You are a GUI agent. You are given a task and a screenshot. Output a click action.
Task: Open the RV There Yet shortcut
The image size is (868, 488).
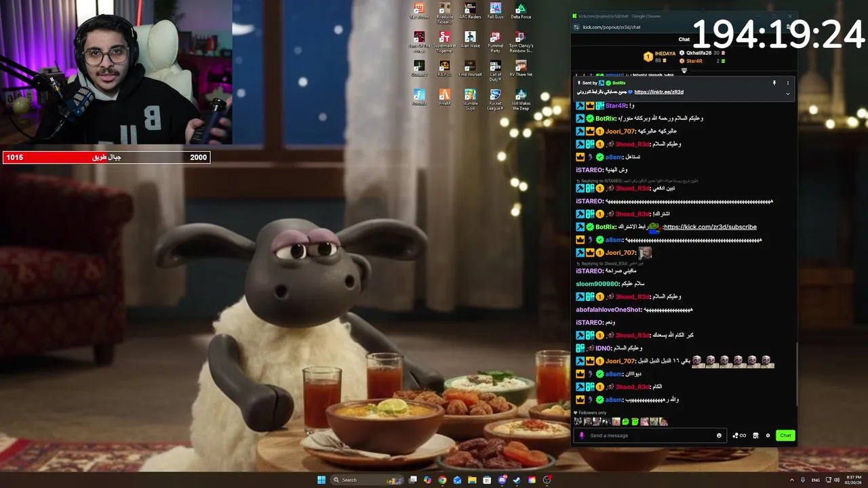(521, 68)
